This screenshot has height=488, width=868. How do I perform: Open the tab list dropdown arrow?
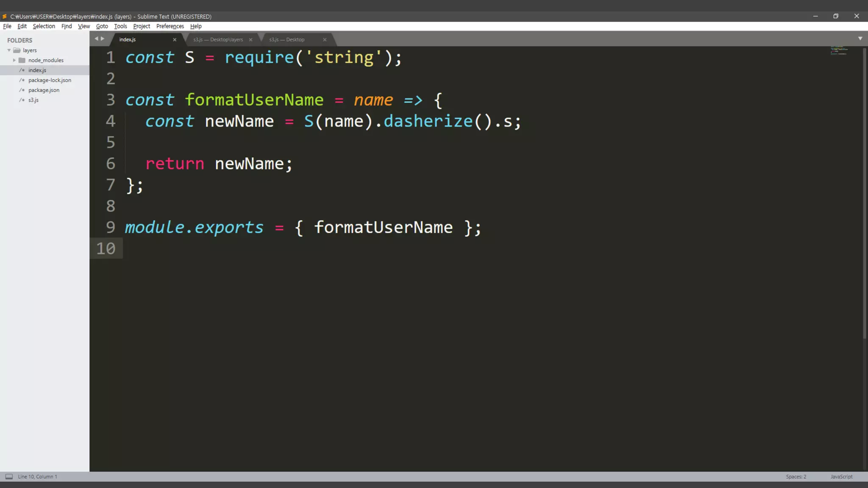860,39
